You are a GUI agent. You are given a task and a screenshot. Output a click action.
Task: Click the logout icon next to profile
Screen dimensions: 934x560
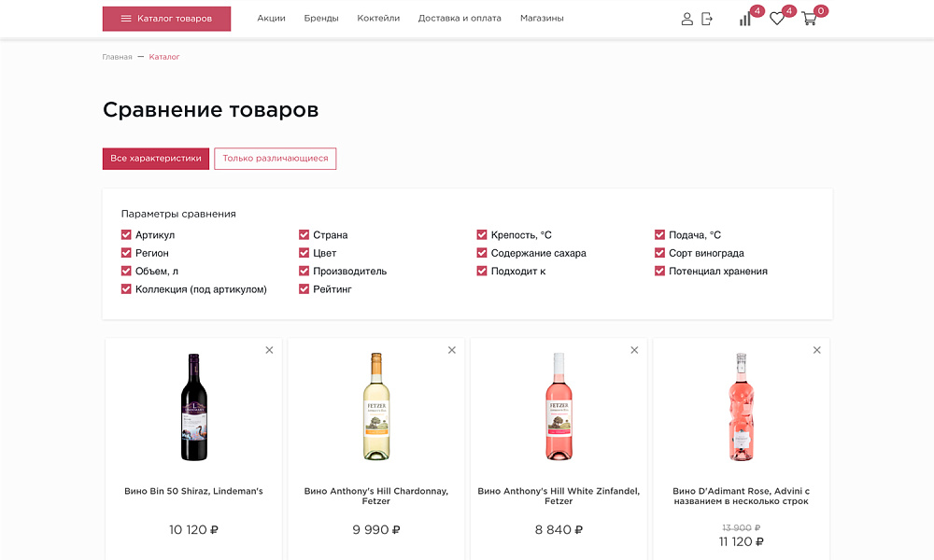[x=707, y=19]
